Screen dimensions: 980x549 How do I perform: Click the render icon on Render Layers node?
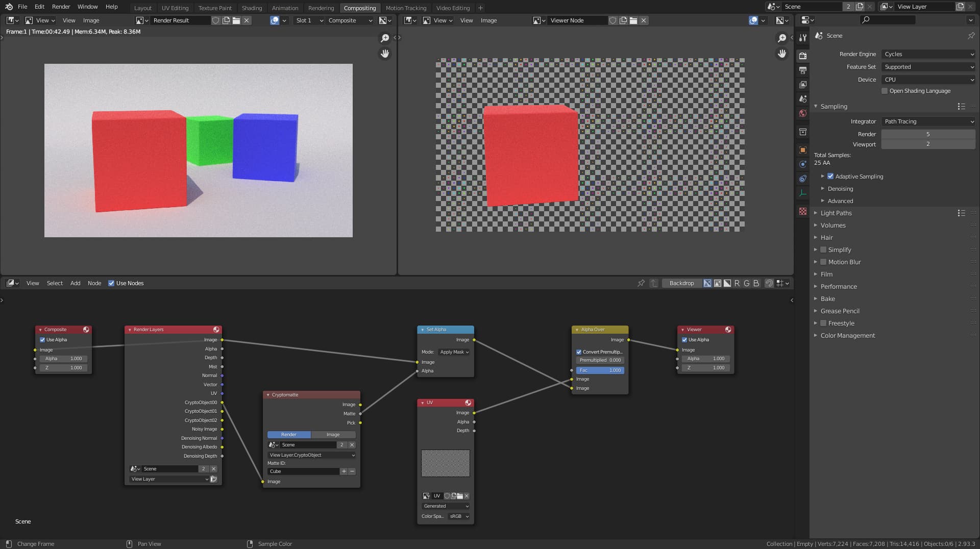coord(216,330)
